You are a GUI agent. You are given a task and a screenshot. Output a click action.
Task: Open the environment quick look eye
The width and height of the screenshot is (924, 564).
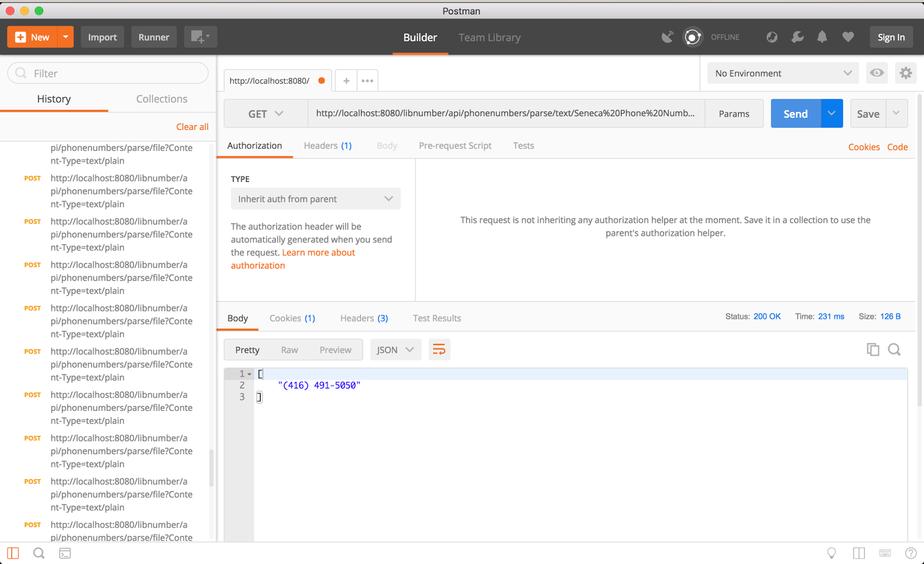point(876,73)
